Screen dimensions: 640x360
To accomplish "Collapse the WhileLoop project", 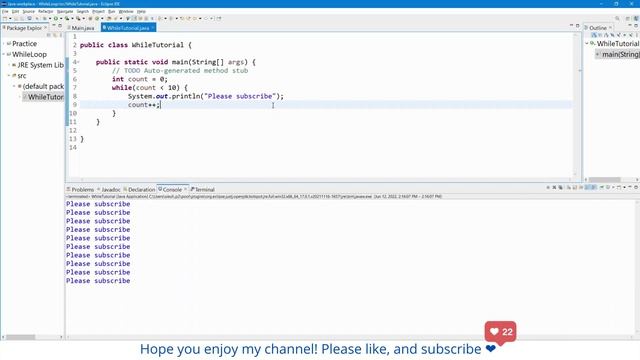I will coord(4,54).
